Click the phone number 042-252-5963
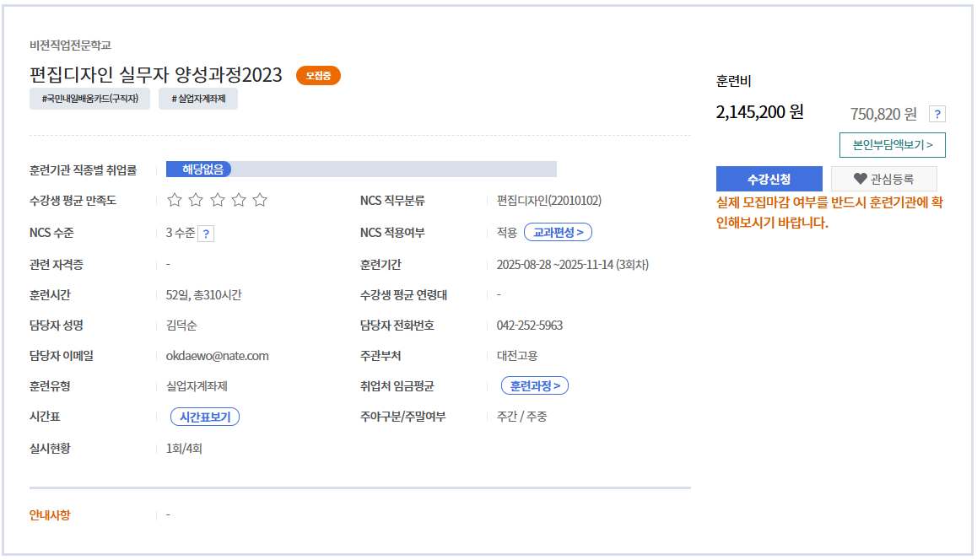The image size is (977, 560). click(530, 326)
